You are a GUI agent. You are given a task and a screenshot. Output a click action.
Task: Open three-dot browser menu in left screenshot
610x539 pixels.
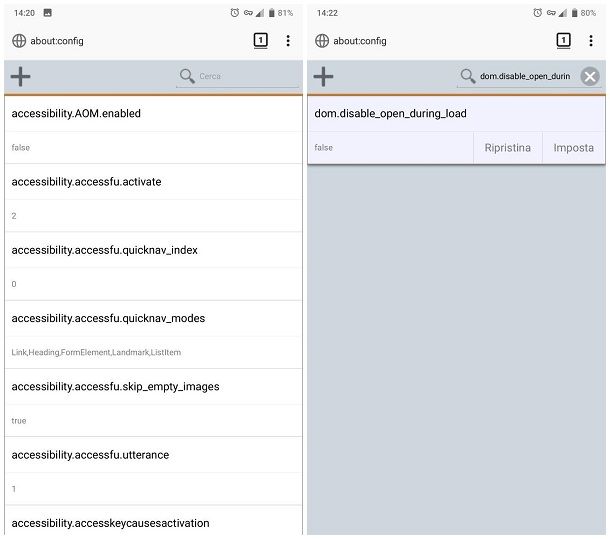pyautogui.click(x=288, y=40)
